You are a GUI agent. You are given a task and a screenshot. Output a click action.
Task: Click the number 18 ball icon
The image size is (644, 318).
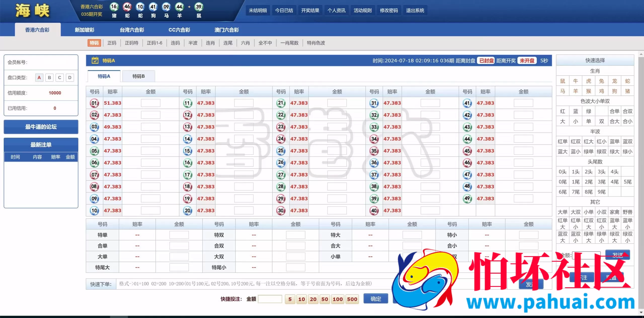click(x=187, y=187)
